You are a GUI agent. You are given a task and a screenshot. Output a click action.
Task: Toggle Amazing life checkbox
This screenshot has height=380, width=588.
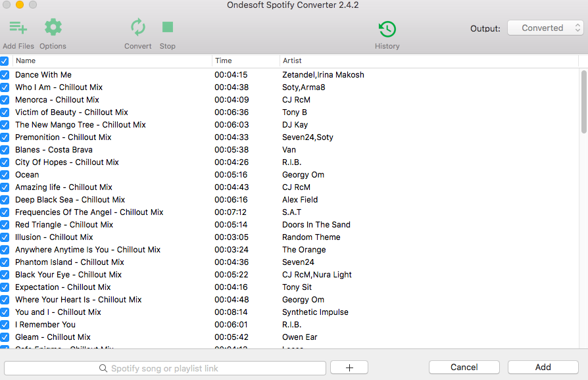[5, 187]
